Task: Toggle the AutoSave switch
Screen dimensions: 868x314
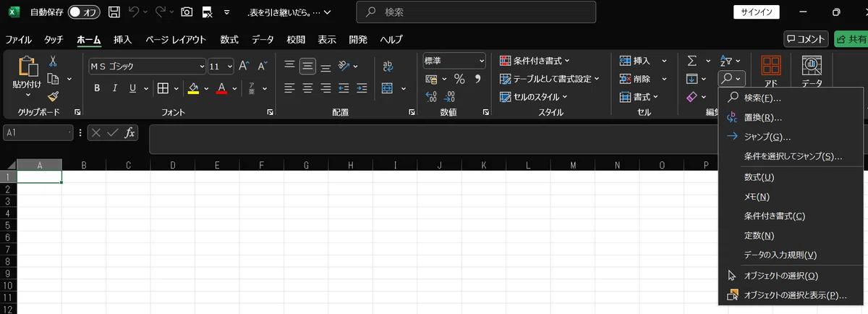Action: tap(84, 12)
